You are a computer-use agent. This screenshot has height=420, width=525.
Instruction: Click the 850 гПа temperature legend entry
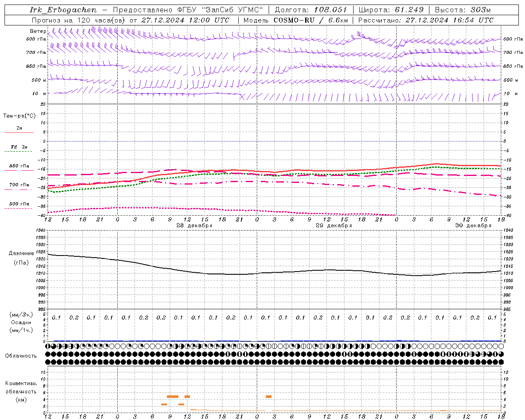pyautogui.click(x=19, y=168)
